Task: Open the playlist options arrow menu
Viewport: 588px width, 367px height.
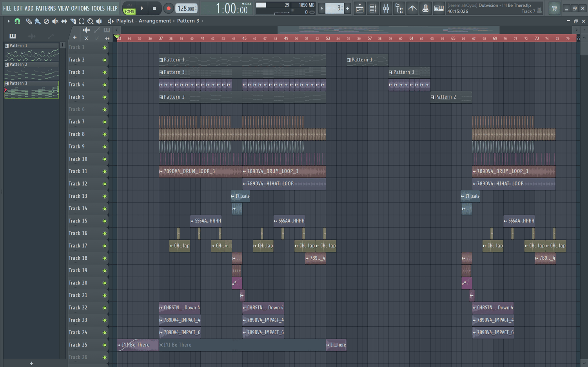Action: [x=8, y=21]
